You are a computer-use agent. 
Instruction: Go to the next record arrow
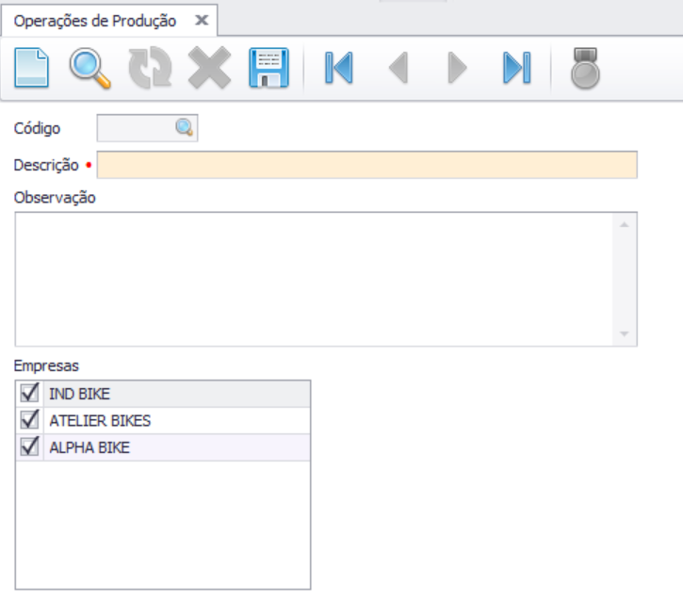point(458,69)
